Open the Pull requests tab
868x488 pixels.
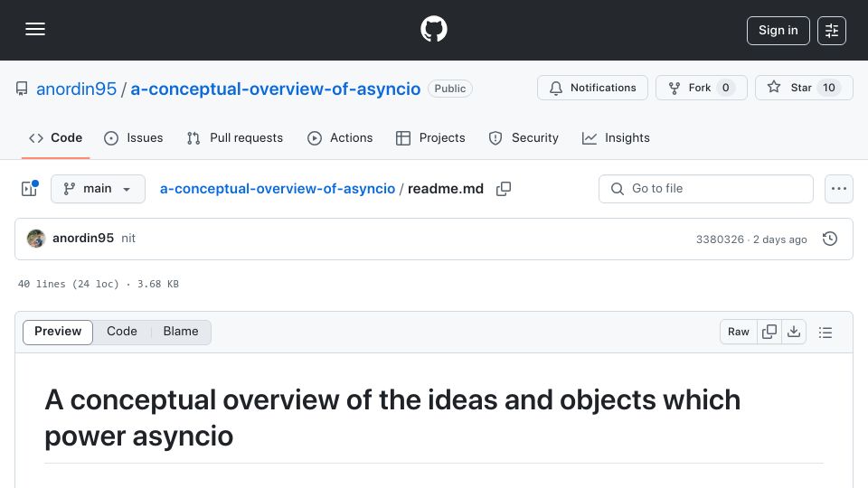(x=235, y=137)
